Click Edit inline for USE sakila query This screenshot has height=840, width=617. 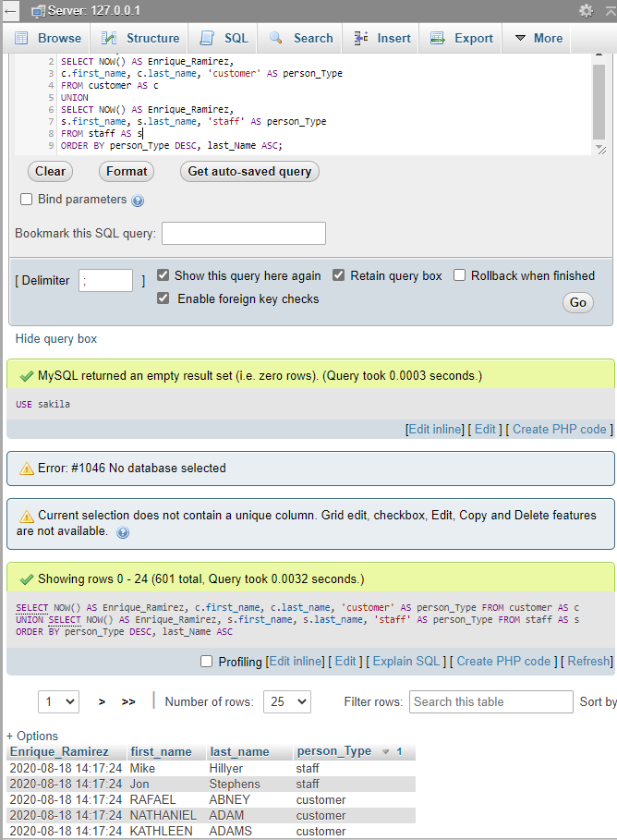[x=435, y=430]
